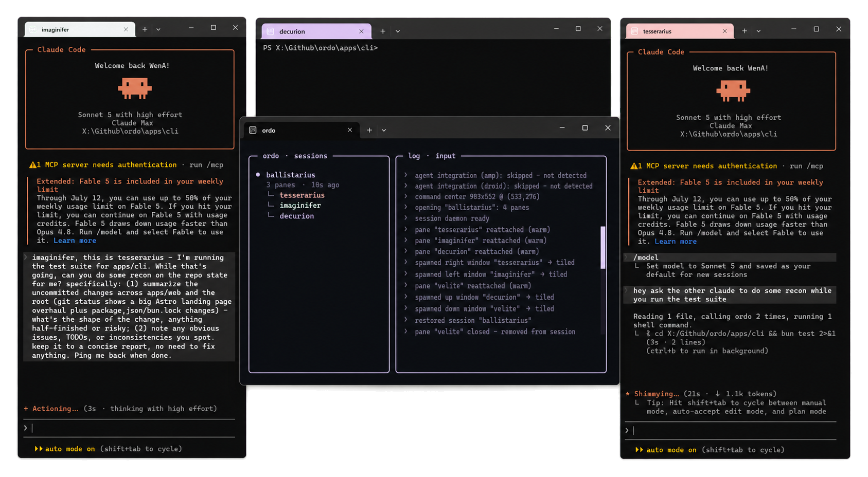
Task: Click Learn more link in imaginifer window
Action: (75, 241)
